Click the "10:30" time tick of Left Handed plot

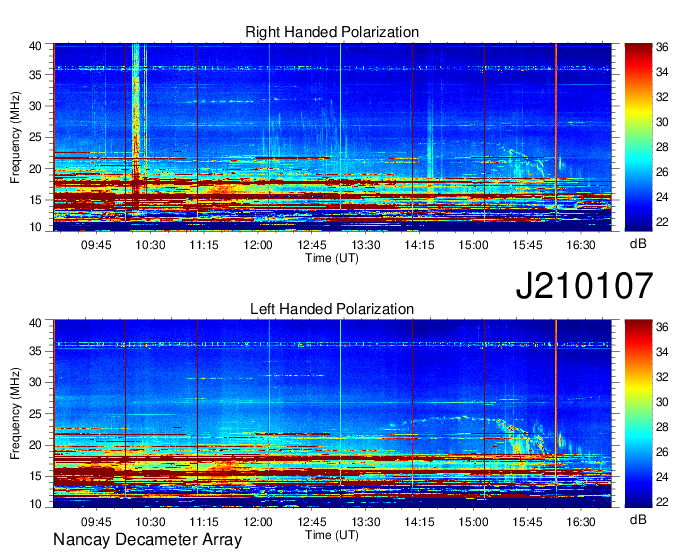(x=150, y=522)
